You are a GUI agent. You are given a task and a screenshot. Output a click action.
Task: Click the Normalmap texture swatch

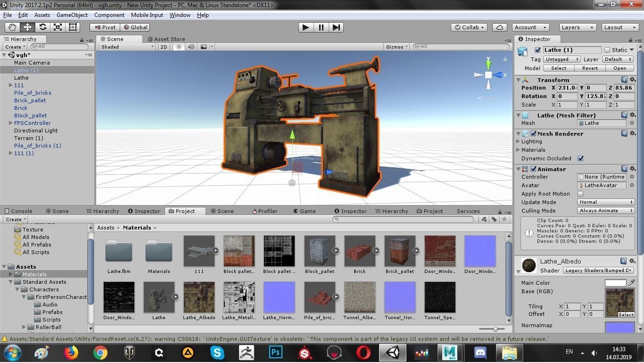[620, 327]
